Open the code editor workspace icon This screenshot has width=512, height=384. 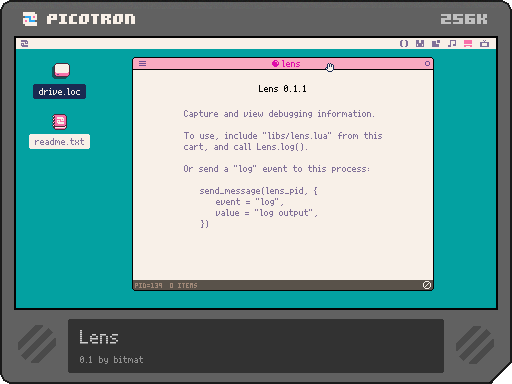(404, 44)
